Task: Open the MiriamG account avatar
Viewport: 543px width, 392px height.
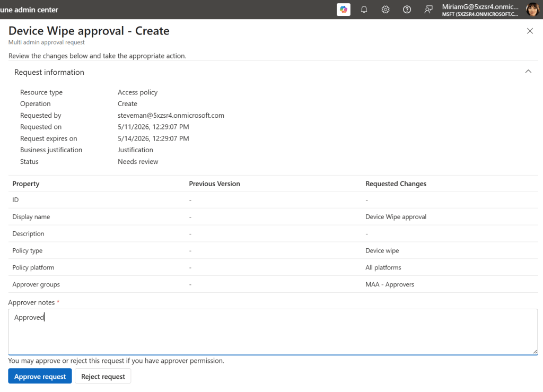Action: (532, 10)
